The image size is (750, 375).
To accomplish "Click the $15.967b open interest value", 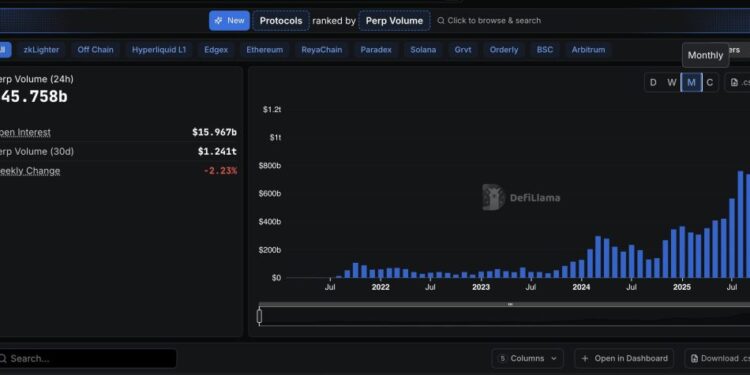I will [214, 132].
